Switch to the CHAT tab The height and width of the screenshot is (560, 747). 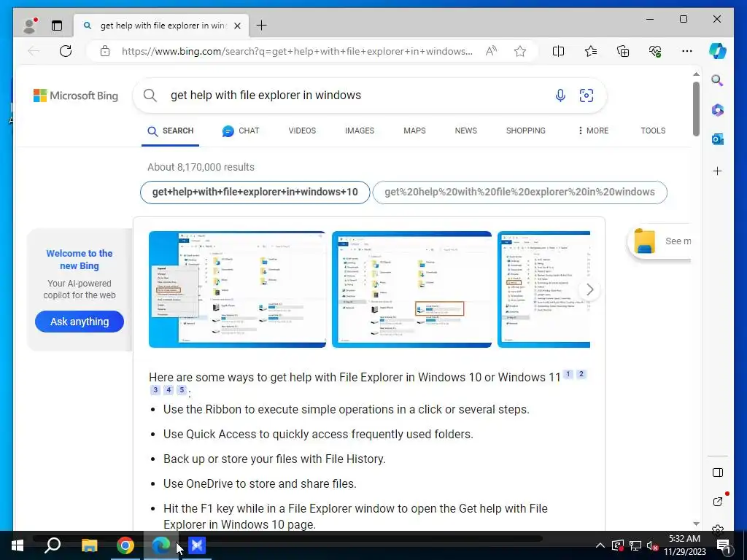pyautogui.click(x=241, y=131)
